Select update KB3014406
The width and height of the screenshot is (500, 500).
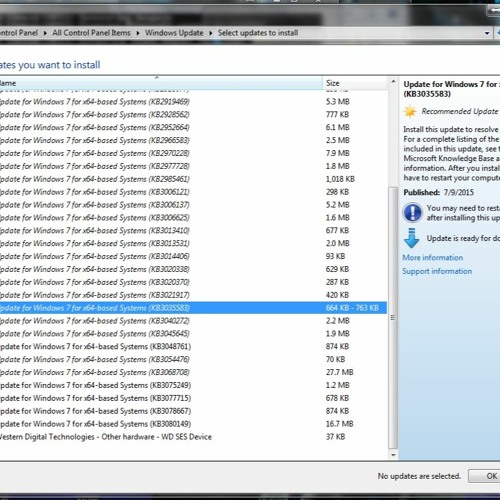[x=193, y=256]
